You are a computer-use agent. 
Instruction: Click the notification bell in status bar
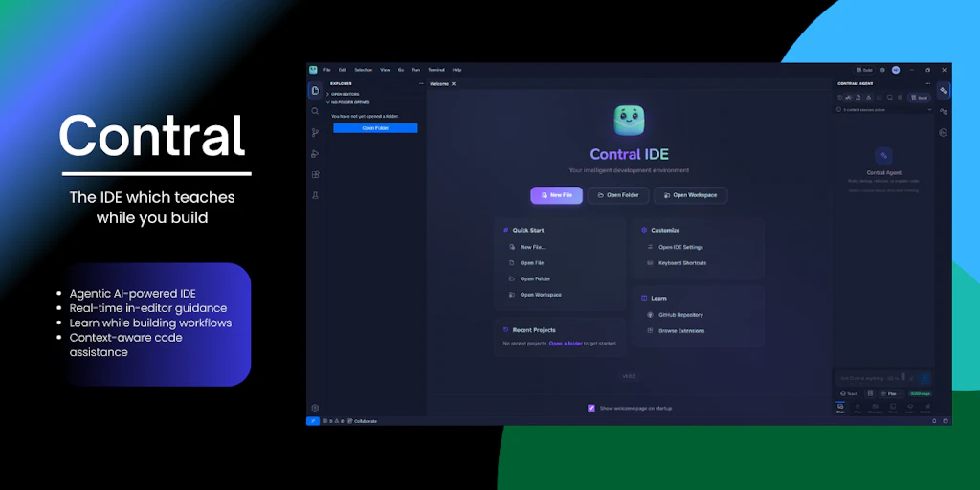[x=934, y=421]
